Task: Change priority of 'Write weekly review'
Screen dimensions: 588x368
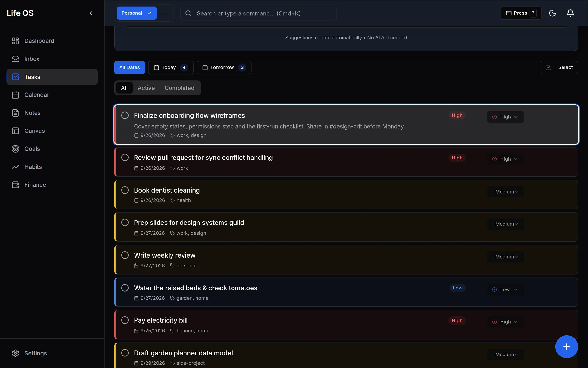Action: (505, 257)
